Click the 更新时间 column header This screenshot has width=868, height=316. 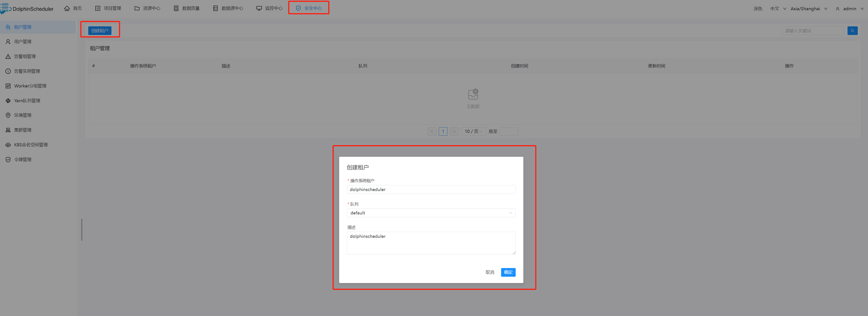656,66
